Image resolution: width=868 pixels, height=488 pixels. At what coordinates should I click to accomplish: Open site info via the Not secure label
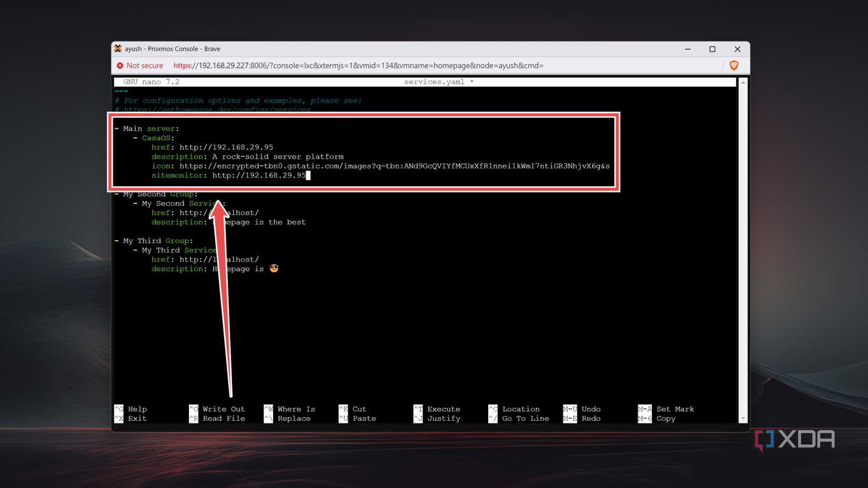click(x=145, y=65)
